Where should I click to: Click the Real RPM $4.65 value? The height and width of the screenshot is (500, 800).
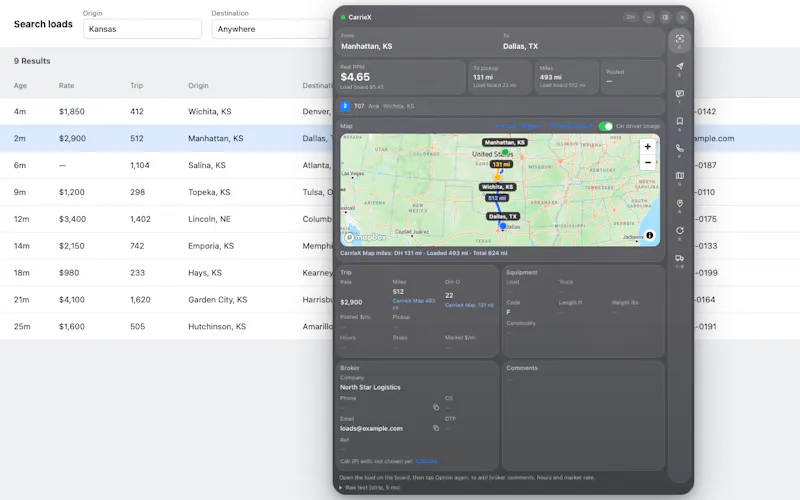[x=355, y=77]
